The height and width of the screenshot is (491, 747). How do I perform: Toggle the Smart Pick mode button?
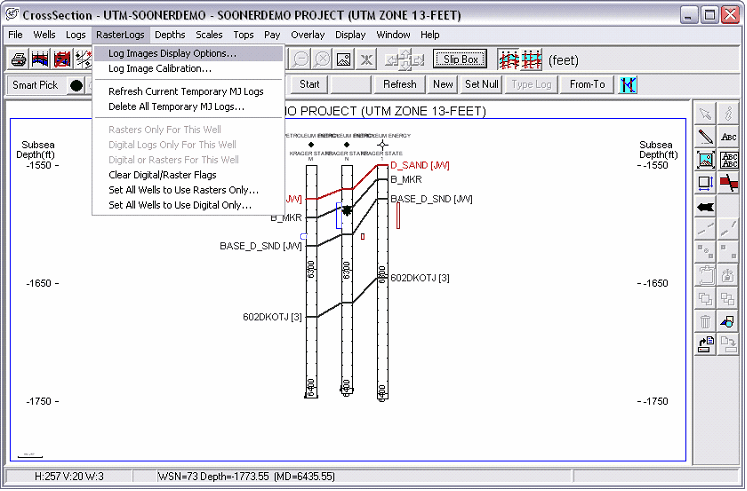(x=35, y=85)
